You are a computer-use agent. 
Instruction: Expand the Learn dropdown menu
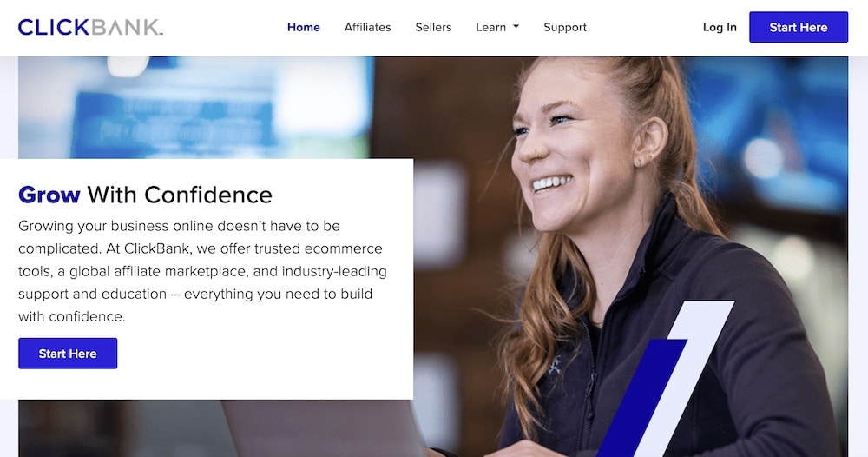pyautogui.click(x=497, y=27)
